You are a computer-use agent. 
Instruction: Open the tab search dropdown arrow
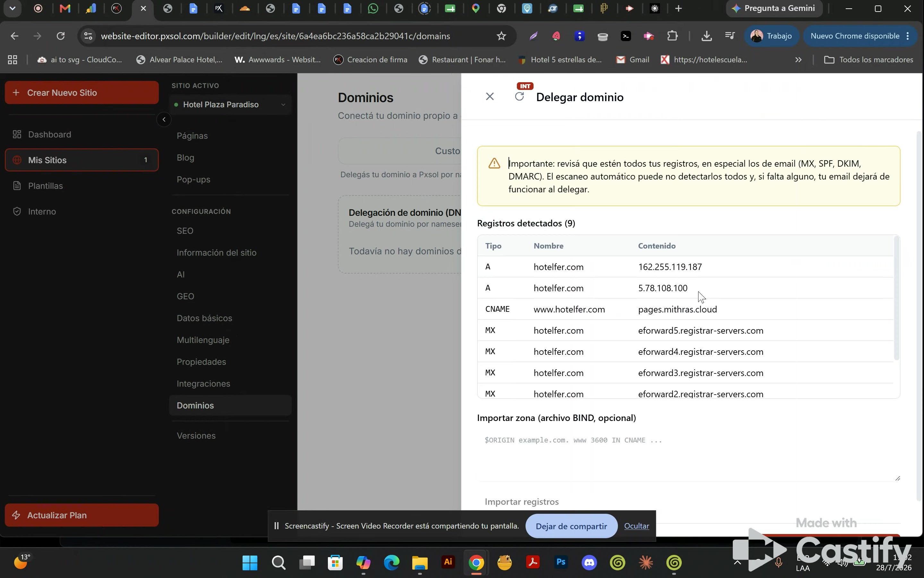click(12, 8)
